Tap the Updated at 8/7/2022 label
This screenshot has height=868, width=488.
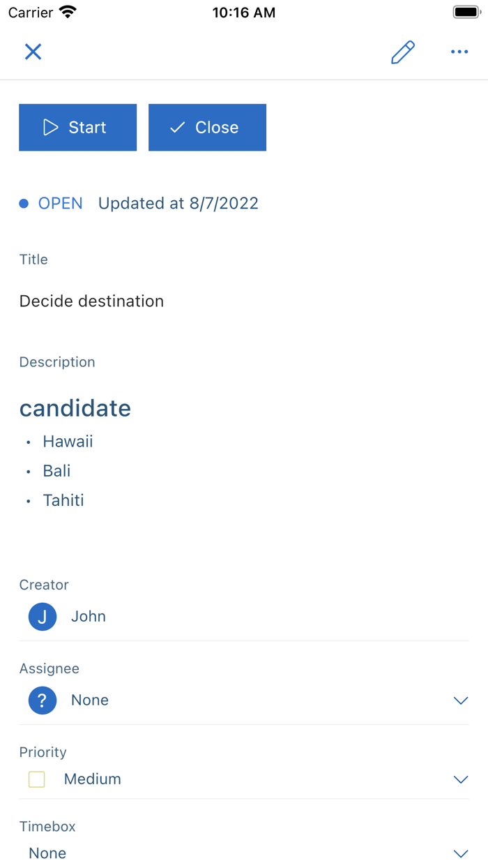pyautogui.click(x=178, y=203)
